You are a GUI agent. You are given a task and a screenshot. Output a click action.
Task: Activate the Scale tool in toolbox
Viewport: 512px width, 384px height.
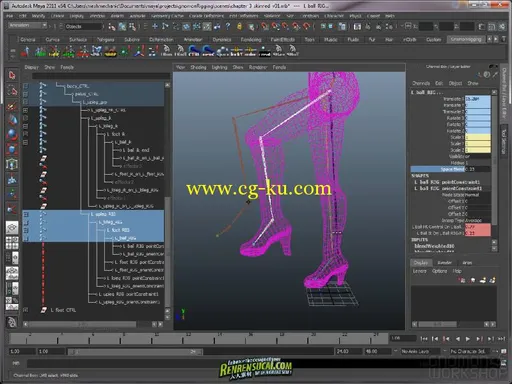pos(12,149)
